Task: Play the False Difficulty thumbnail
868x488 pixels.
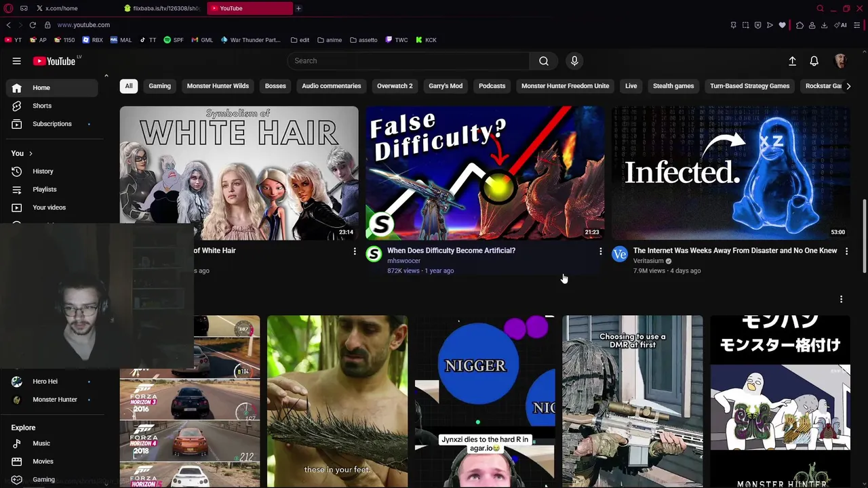Action: click(x=485, y=173)
